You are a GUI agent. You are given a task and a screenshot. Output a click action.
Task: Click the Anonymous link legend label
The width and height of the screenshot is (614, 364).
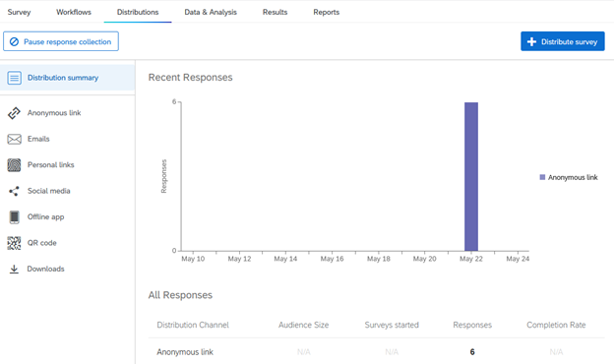click(573, 177)
